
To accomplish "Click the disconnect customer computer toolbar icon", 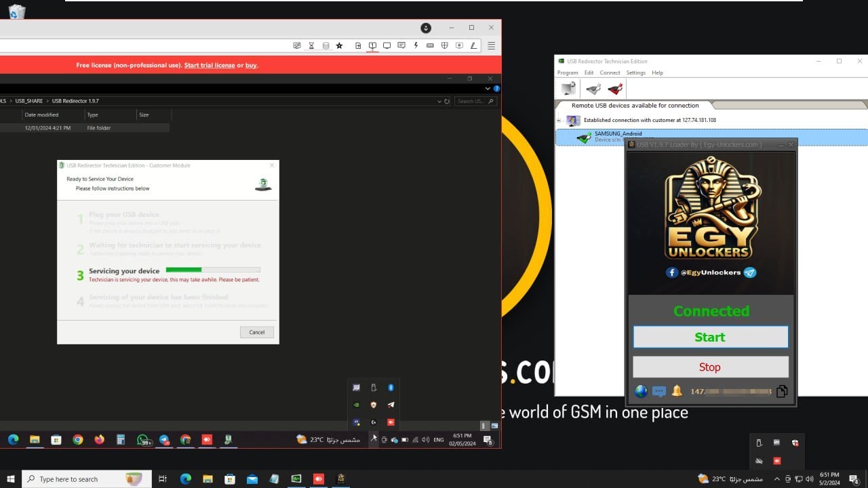I will coord(568,89).
